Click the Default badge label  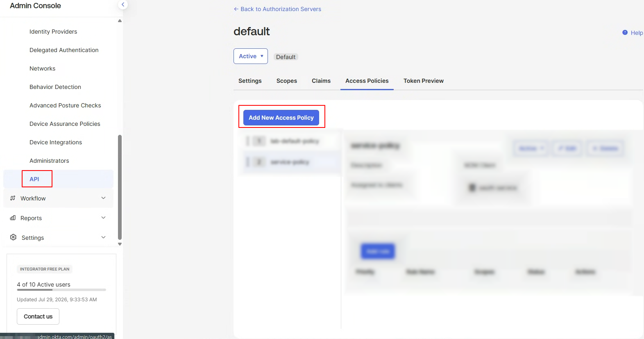tap(286, 57)
